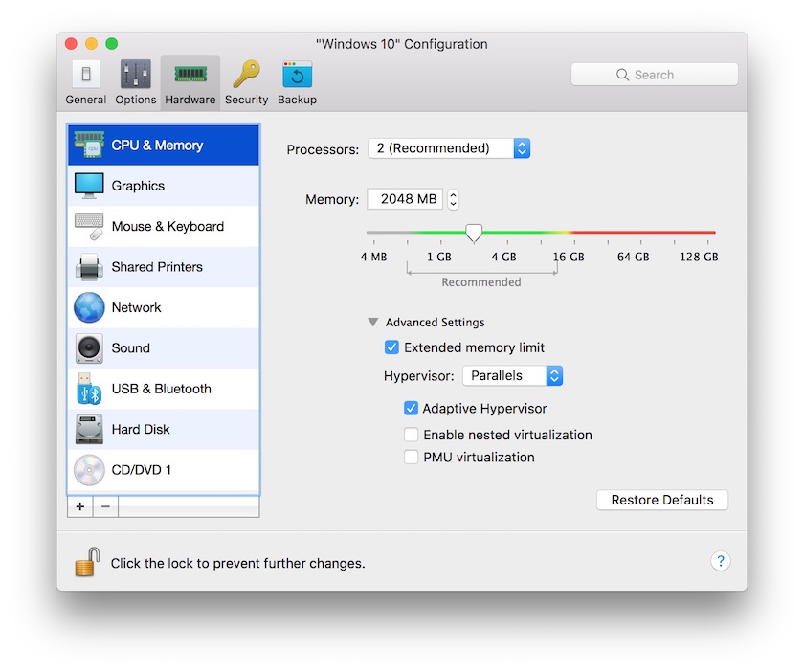Enable nested virtualization checkbox
Viewport: 804px width, 672px height.
[x=411, y=435]
